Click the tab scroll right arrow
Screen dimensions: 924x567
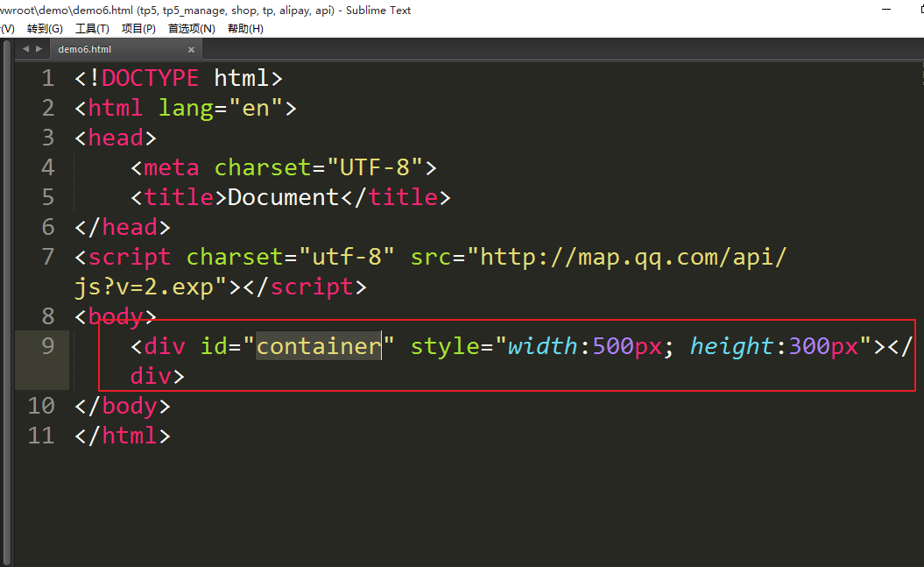pyautogui.click(x=39, y=49)
